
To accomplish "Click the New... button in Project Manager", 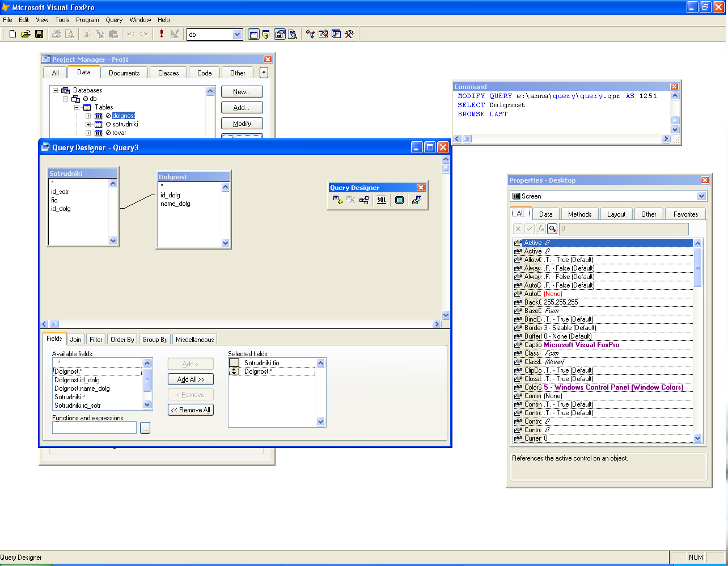I will tap(242, 92).
